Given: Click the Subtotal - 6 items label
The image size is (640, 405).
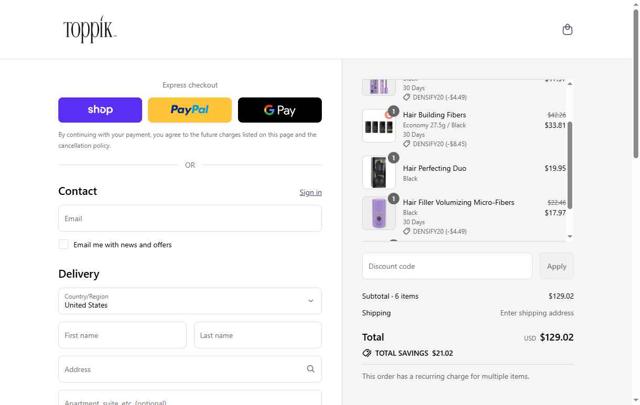Looking at the screenshot, I should [x=390, y=296].
